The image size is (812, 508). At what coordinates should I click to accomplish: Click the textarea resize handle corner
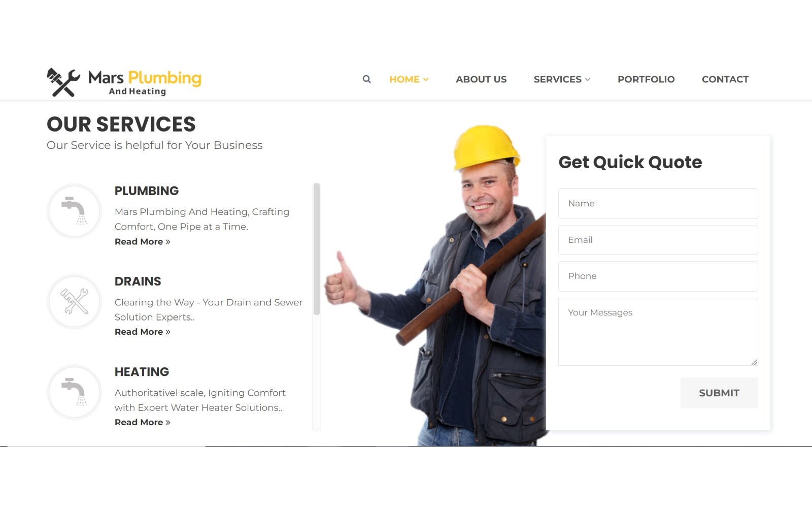click(755, 362)
